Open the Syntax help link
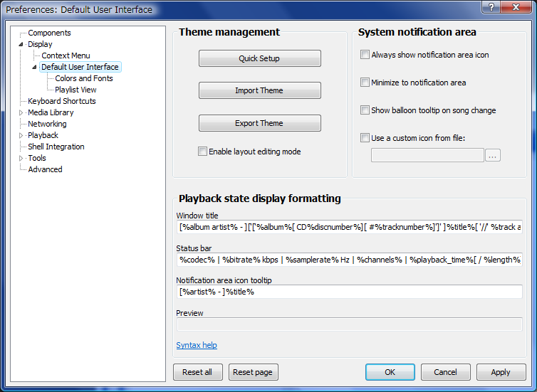The height and width of the screenshot is (392, 537). coord(197,345)
